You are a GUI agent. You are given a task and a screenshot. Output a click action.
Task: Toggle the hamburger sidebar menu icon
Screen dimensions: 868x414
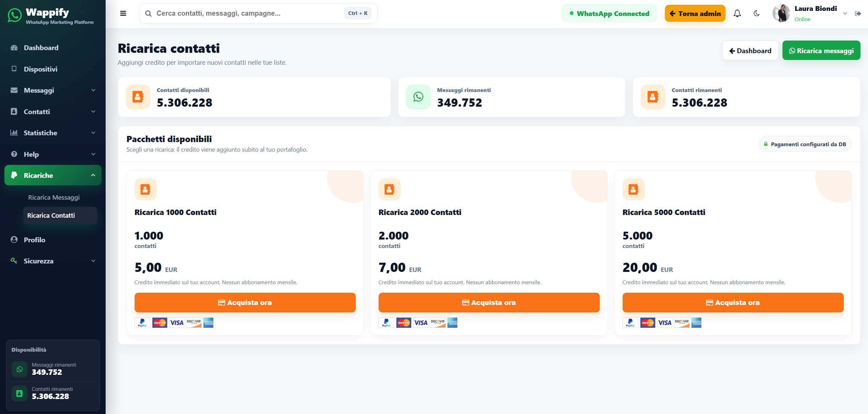click(x=123, y=13)
